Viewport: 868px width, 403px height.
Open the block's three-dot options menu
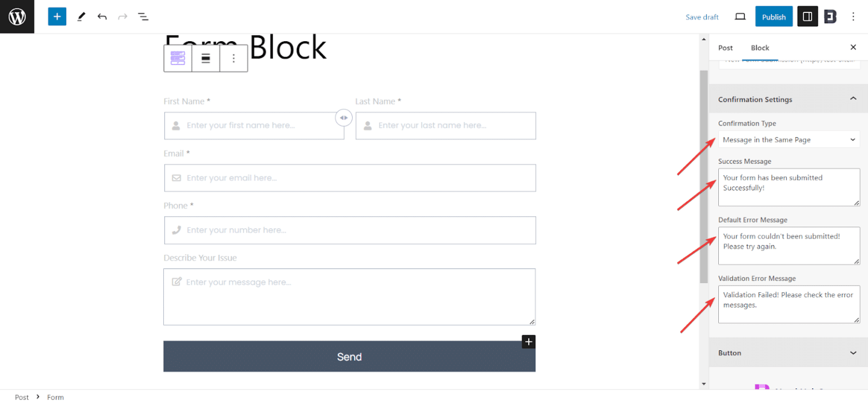coord(233,58)
